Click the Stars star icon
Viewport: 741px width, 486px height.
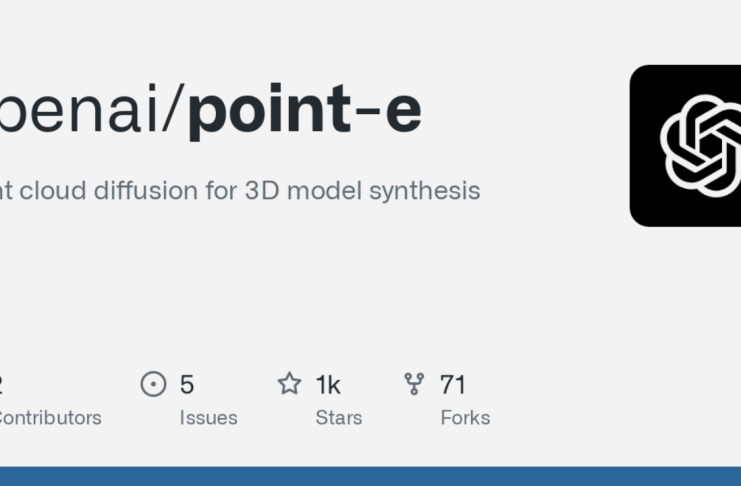pos(289,383)
